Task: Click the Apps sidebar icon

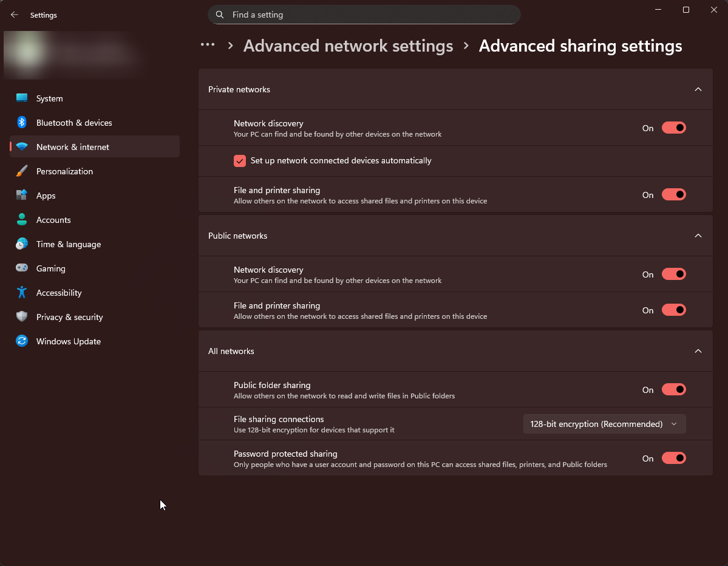Action: click(22, 195)
